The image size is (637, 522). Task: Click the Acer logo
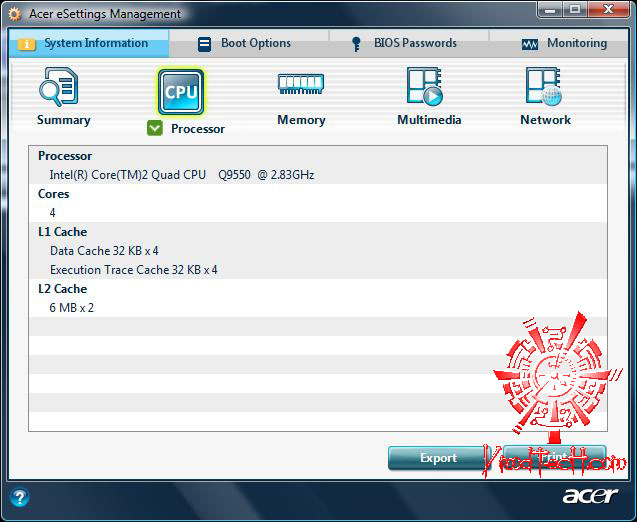pos(590,496)
